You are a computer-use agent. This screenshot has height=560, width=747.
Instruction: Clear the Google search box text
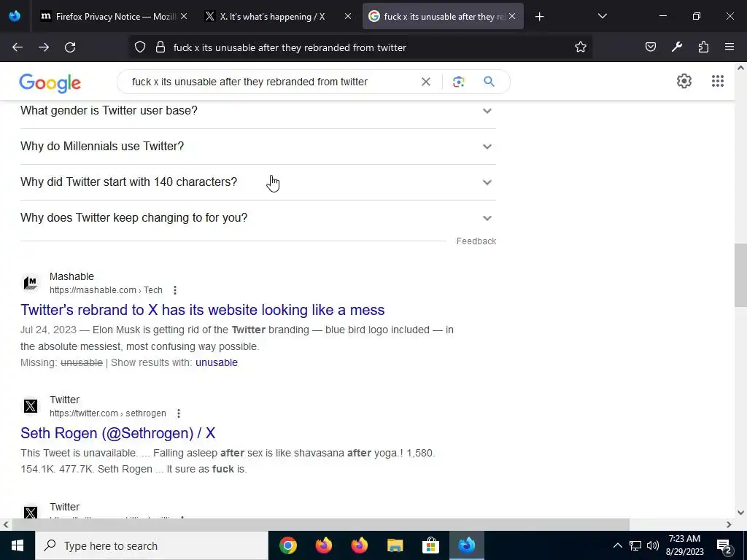click(426, 82)
